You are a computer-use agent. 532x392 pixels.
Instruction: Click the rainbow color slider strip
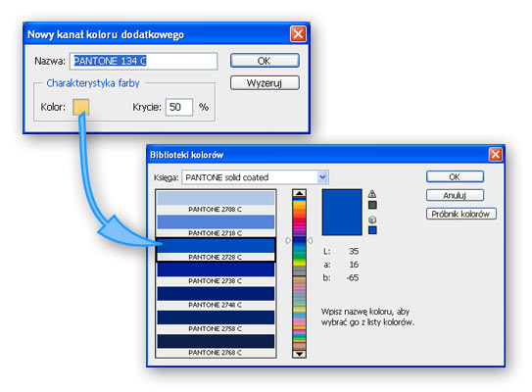pyautogui.click(x=299, y=273)
